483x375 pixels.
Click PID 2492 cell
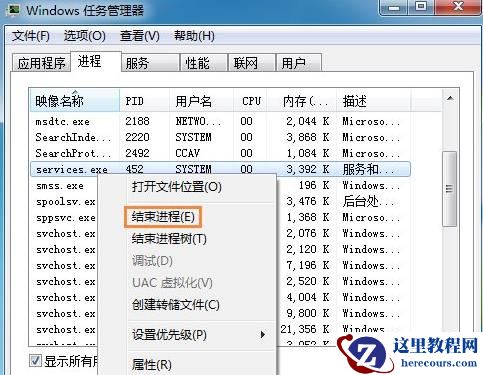(x=137, y=153)
